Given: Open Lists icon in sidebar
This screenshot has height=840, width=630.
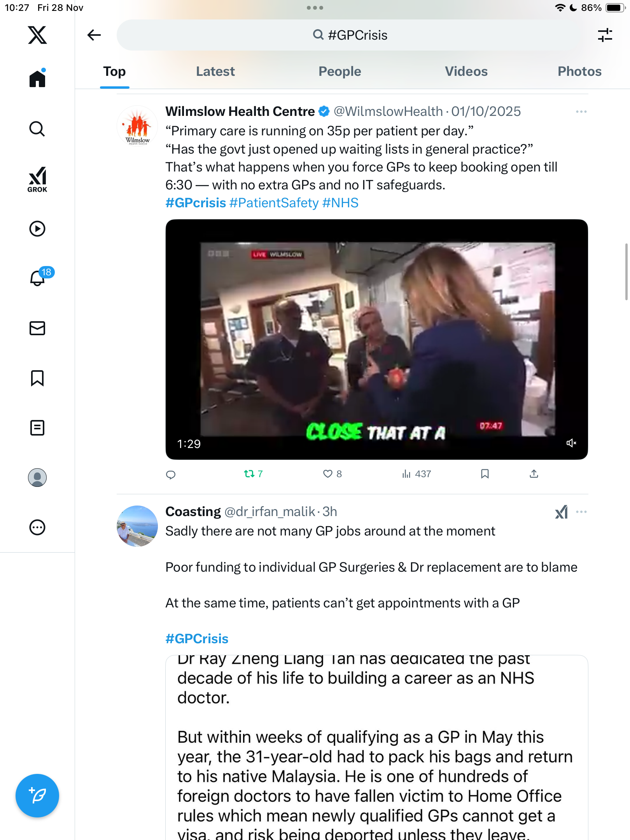Looking at the screenshot, I should 37,428.
